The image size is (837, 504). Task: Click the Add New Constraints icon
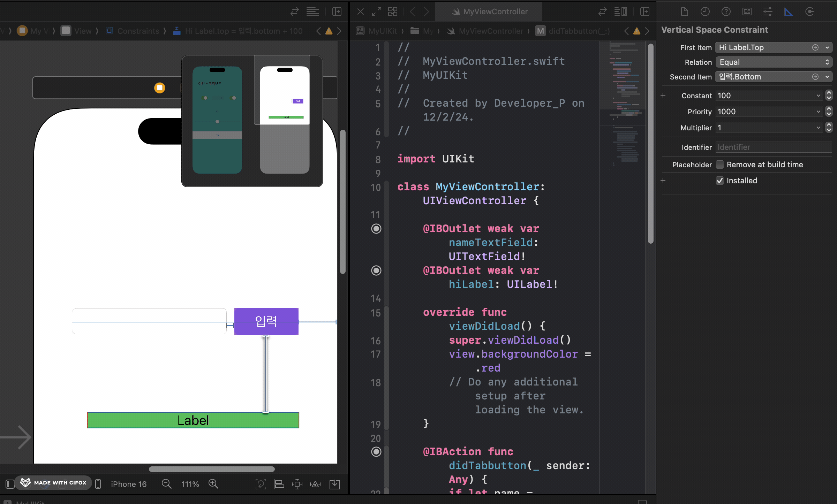[297, 484]
